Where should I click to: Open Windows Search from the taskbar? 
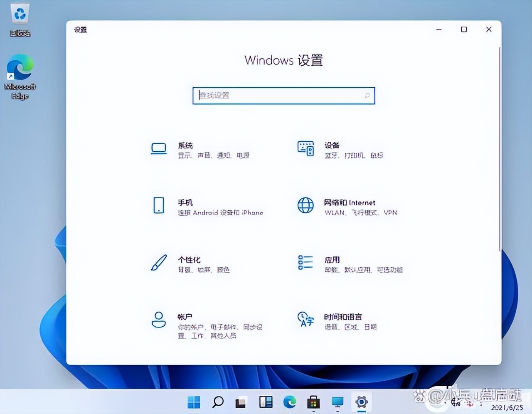coord(218,402)
